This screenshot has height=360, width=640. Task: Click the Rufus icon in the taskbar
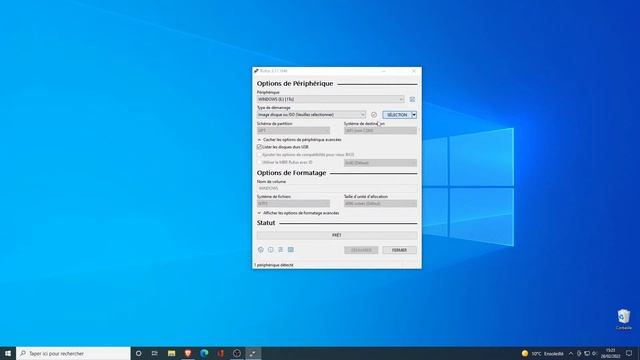tap(253, 353)
